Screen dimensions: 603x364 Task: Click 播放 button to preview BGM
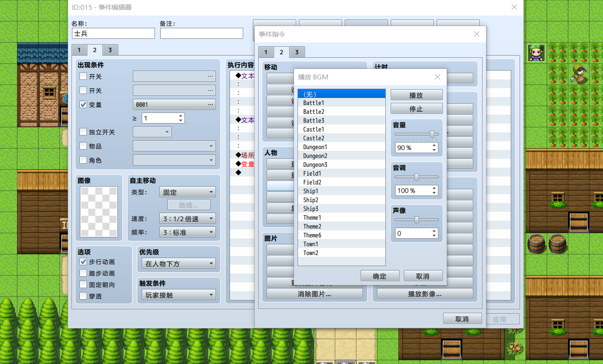(x=416, y=95)
